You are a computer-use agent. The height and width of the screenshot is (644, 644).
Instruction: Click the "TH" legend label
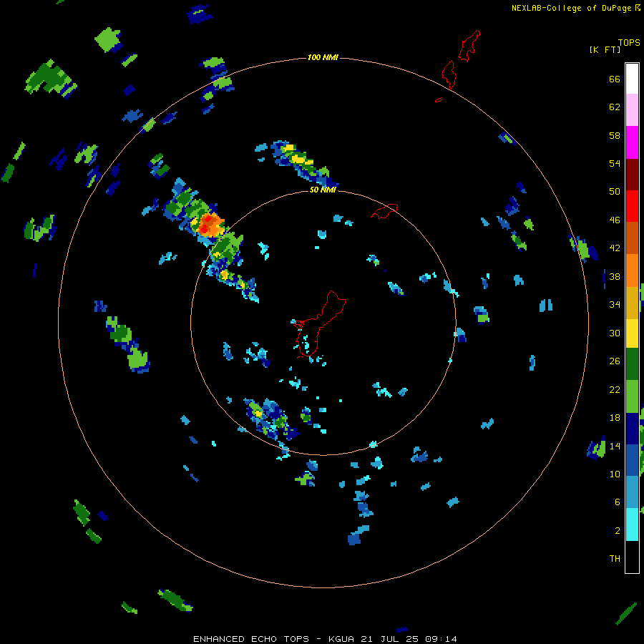(x=615, y=559)
